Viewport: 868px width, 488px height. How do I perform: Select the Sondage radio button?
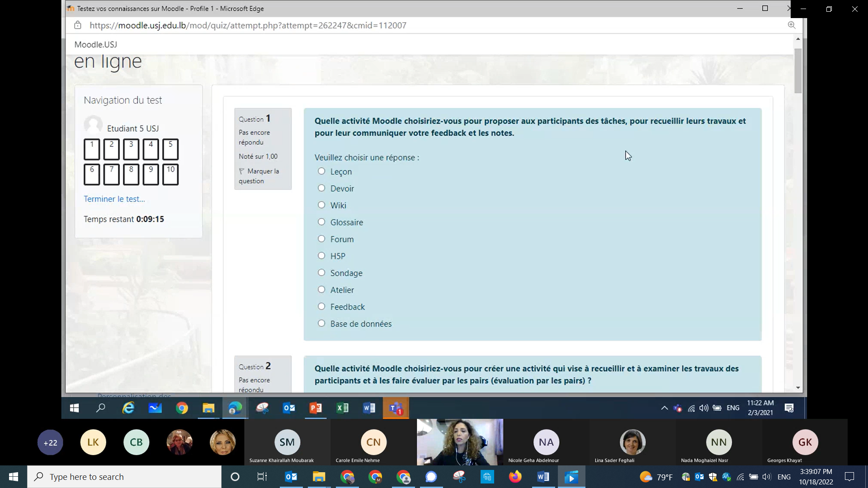321,272
